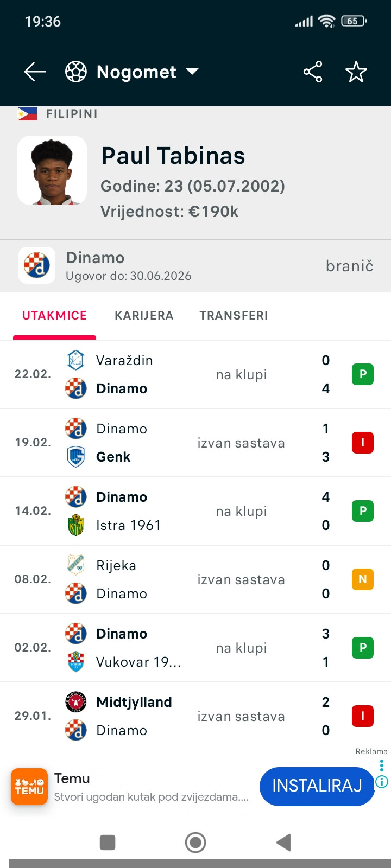The width and height of the screenshot is (391, 868).
Task: Tap the back arrow icon
Action: pyautogui.click(x=35, y=72)
